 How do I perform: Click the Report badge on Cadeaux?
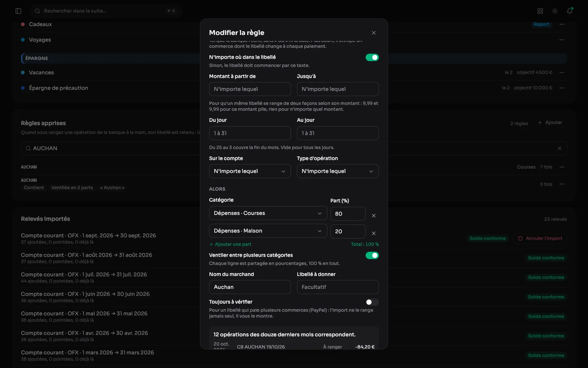pos(541,24)
